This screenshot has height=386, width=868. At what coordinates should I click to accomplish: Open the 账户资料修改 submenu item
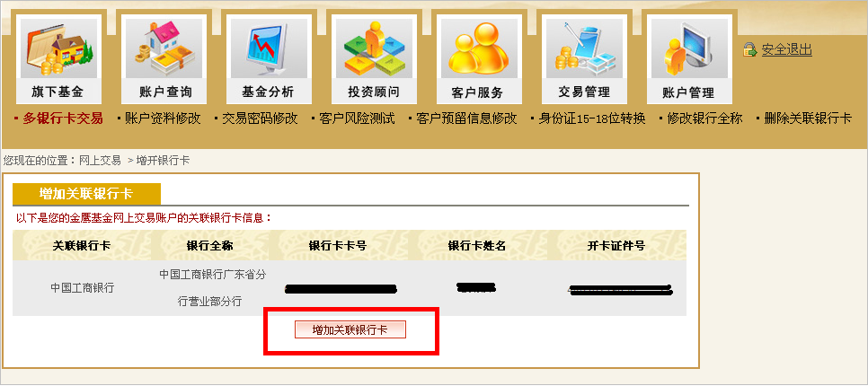point(163,118)
